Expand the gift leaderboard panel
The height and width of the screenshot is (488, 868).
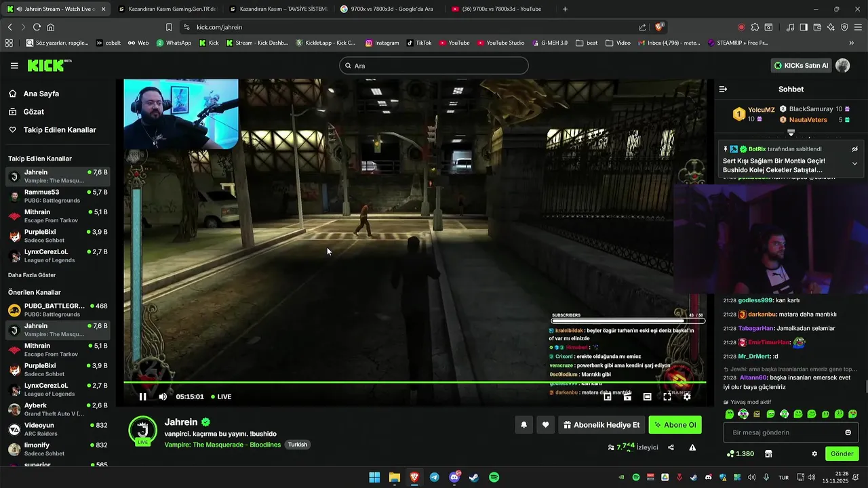pyautogui.click(x=791, y=133)
